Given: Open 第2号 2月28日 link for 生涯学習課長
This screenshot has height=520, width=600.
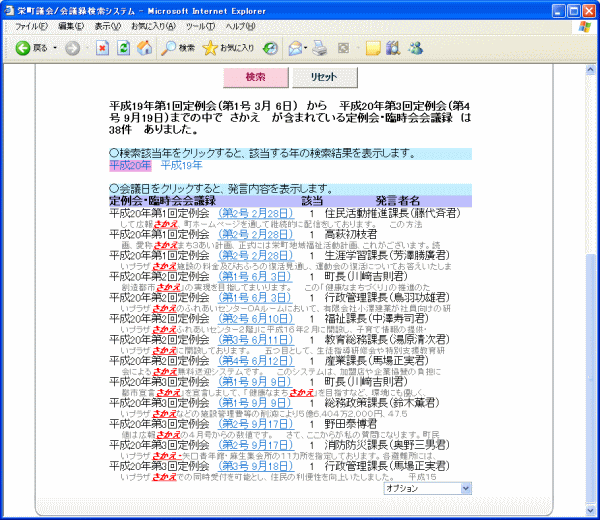Looking at the screenshot, I should (x=256, y=256).
